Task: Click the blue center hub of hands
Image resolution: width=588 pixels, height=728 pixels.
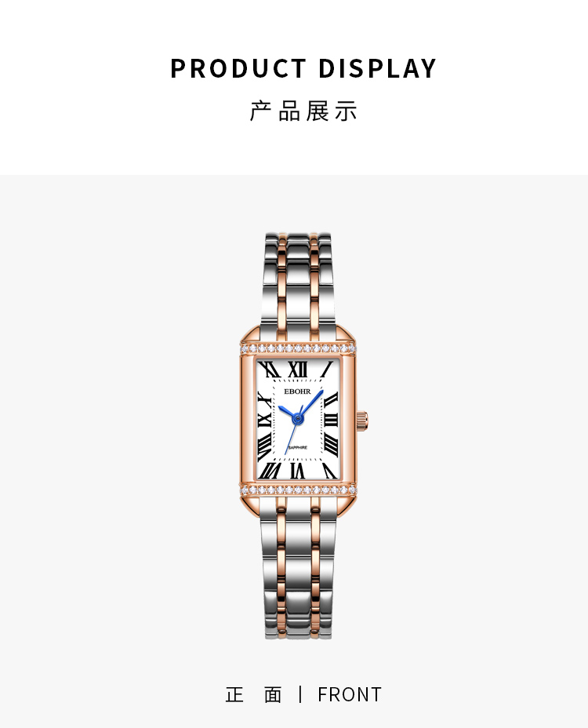Action: click(297, 419)
